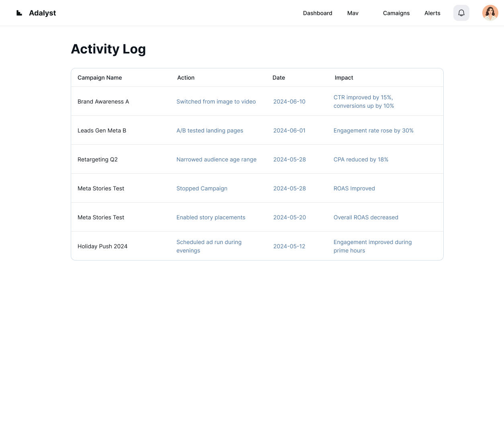Open the notifications bell
The image size is (504, 429).
tap(461, 13)
